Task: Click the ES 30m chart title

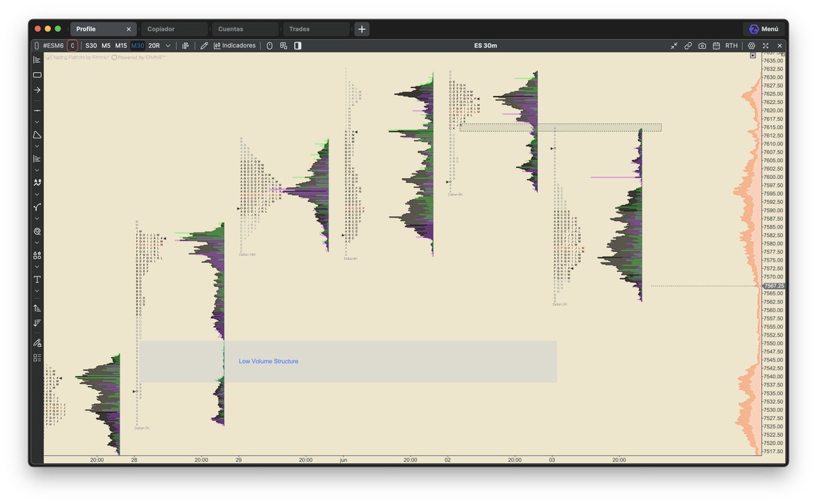Action: click(485, 46)
